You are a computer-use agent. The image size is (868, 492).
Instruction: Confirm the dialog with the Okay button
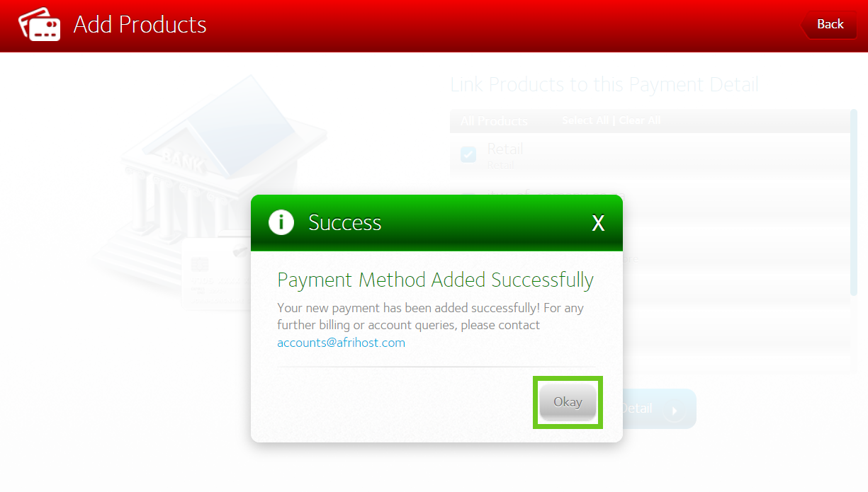point(568,401)
